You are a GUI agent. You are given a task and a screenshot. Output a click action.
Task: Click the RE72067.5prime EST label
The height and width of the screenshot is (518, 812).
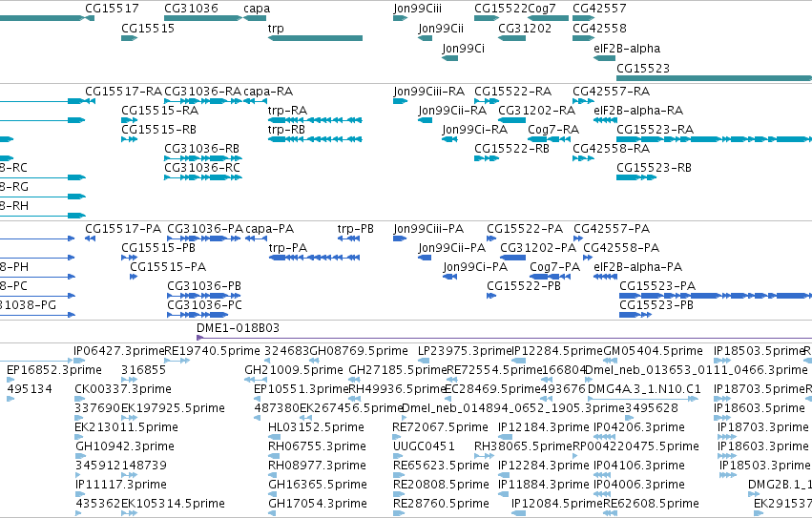[x=440, y=426]
